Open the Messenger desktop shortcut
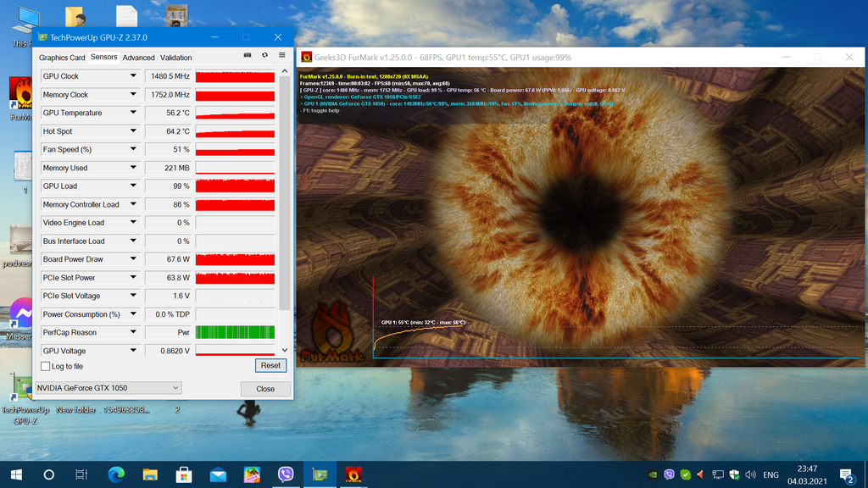The width and height of the screenshot is (868, 488). click(20, 319)
